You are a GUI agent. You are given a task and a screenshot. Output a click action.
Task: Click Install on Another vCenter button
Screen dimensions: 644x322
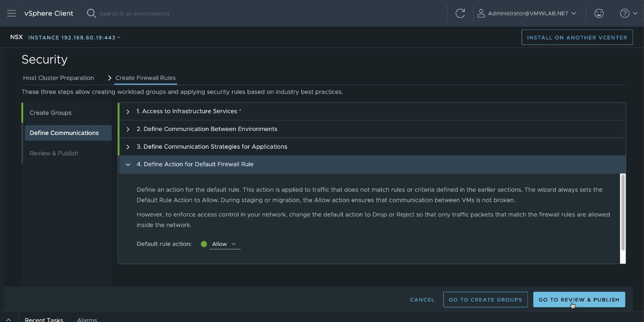[x=577, y=37]
